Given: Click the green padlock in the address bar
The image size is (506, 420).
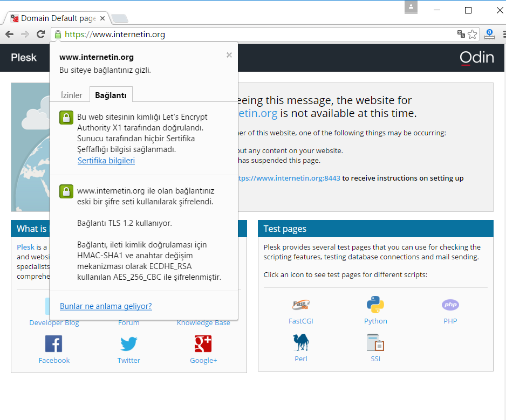Looking at the screenshot, I should point(58,35).
